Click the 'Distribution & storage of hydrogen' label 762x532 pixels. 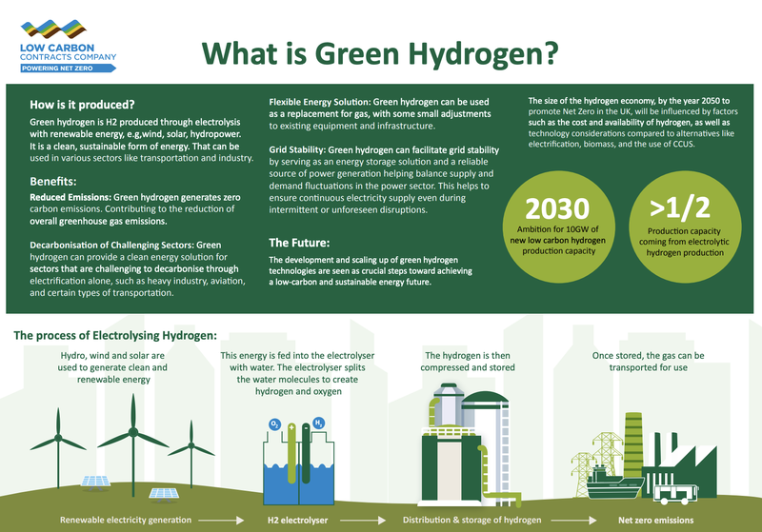click(x=471, y=520)
